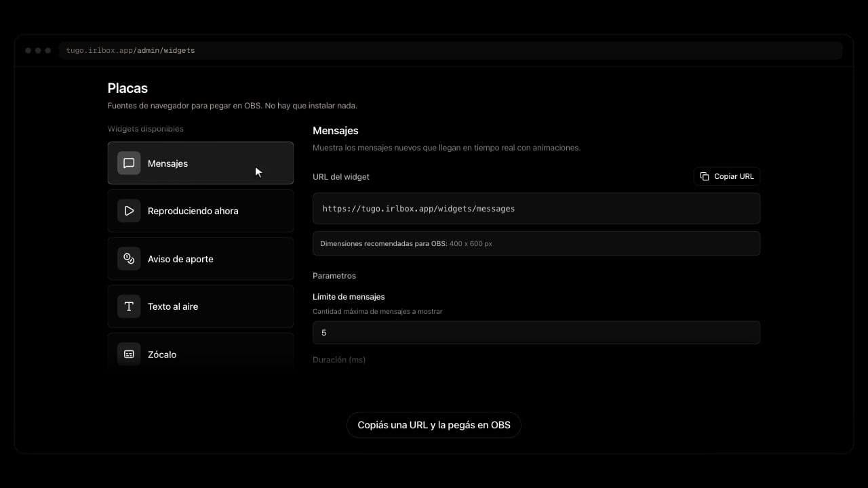Select the Mensajes widget label
Screen dimensions: 868x488
[167, 163]
